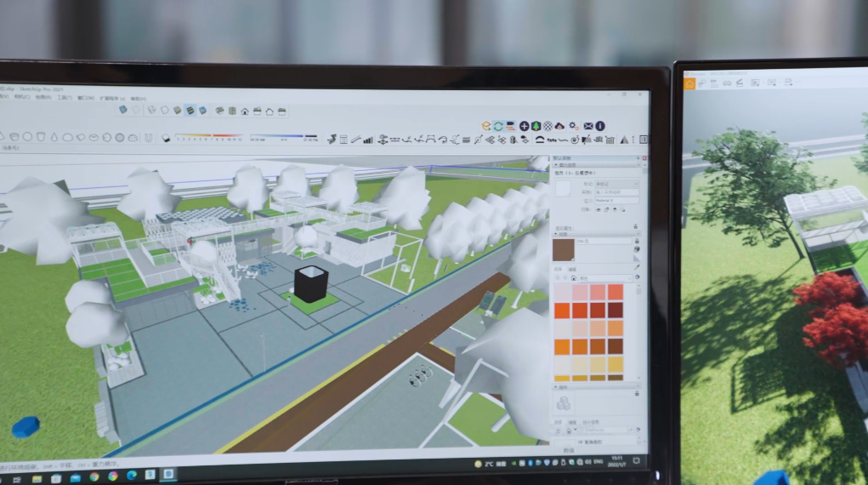Click the magnet-shaped toolbar icon
868x485 pixels.
149,138
